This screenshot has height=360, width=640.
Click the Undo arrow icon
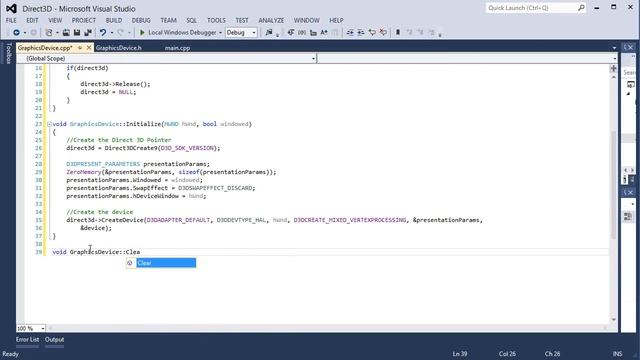tap(103, 33)
